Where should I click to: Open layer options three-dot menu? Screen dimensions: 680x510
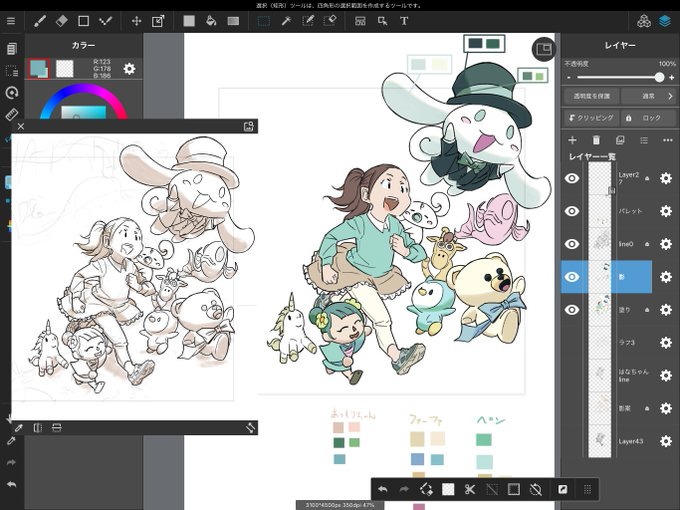(668, 140)
